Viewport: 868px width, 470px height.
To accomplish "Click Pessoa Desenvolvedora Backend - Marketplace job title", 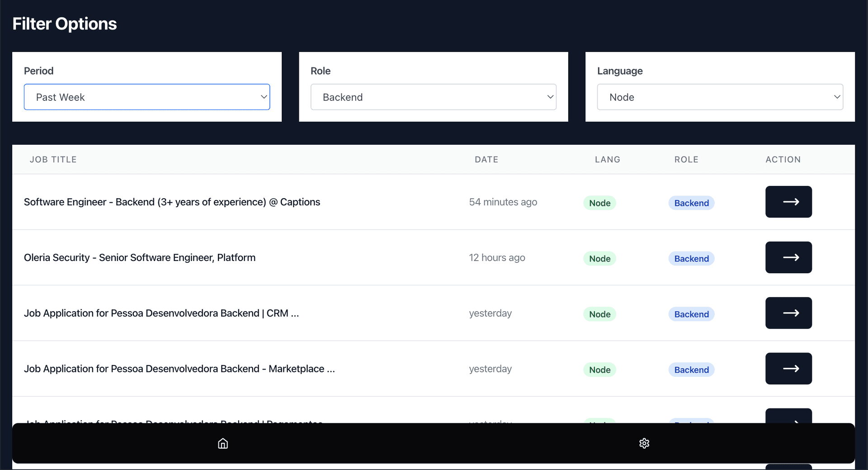I will pos(179,369).
